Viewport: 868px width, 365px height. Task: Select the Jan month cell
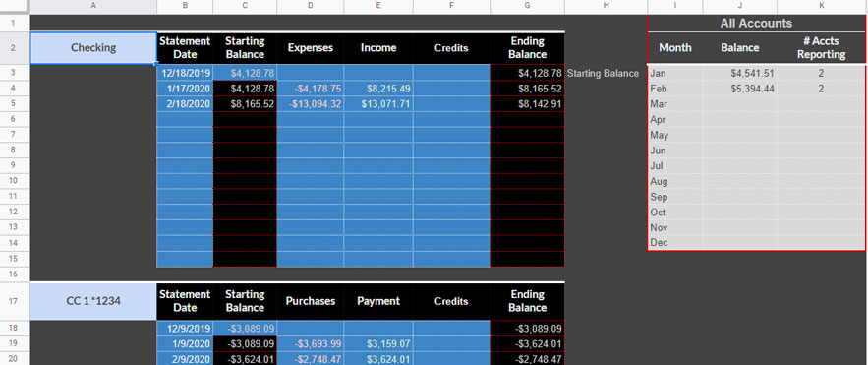675,73
